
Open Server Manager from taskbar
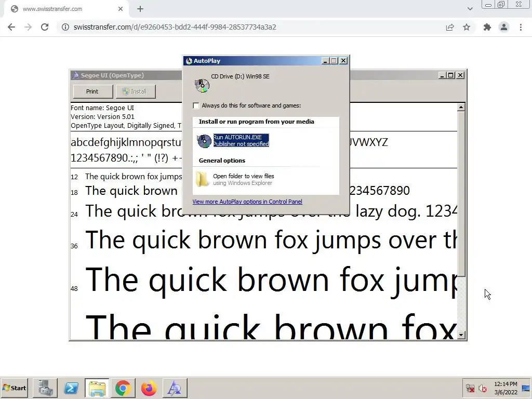pyautogui.click(x=45, y=388)
